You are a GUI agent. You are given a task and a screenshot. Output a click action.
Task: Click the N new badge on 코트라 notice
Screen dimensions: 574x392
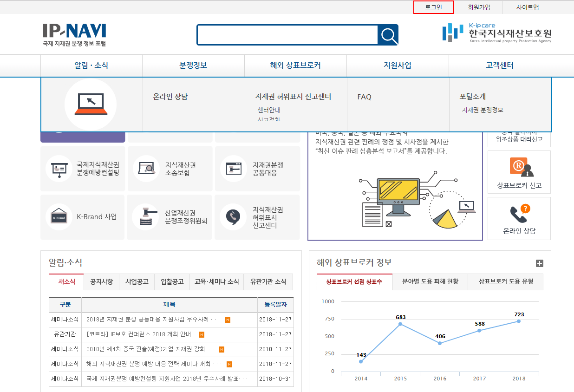point(202,334)
